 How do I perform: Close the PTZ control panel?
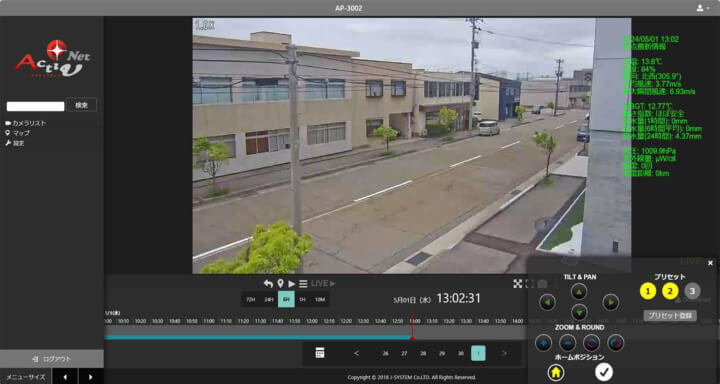pos(710,263)
